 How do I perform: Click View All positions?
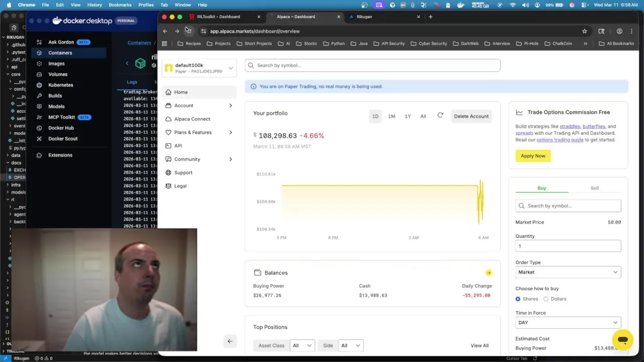coord(479,345)
